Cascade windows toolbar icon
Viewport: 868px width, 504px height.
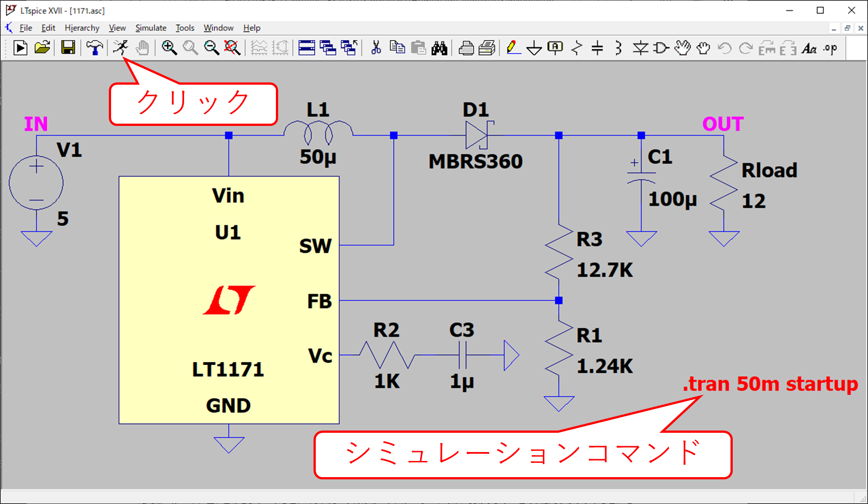(328, 47)
